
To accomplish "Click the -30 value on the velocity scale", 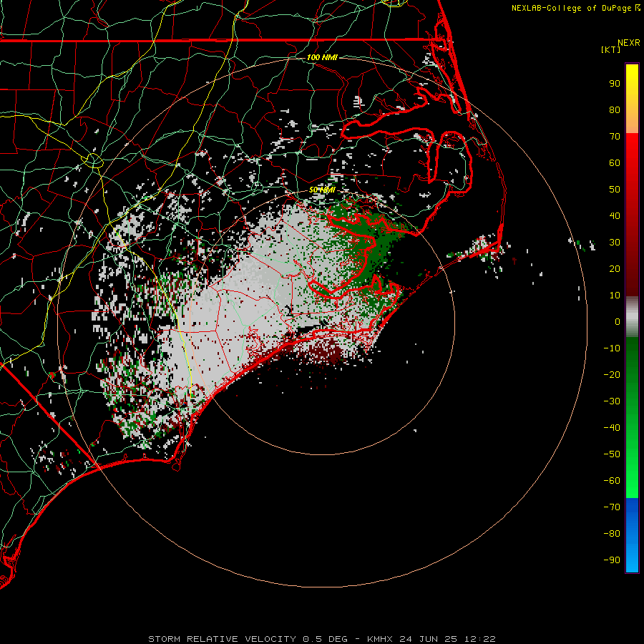I will pos(612,401).
